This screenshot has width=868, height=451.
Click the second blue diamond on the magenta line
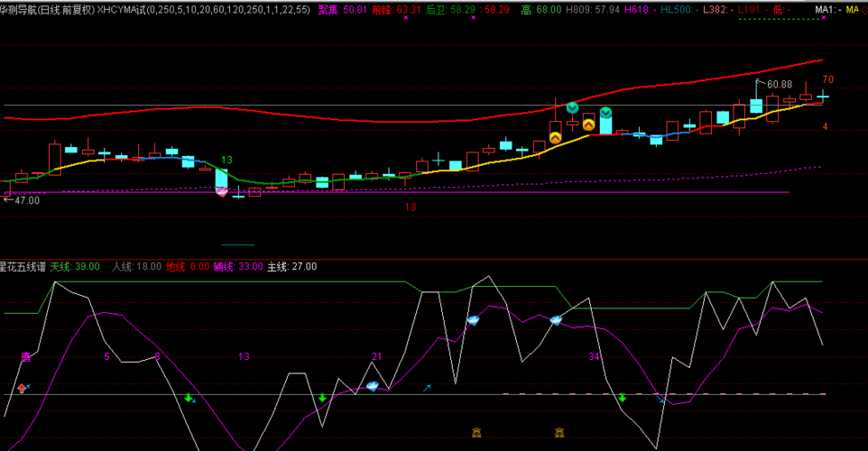556,320
